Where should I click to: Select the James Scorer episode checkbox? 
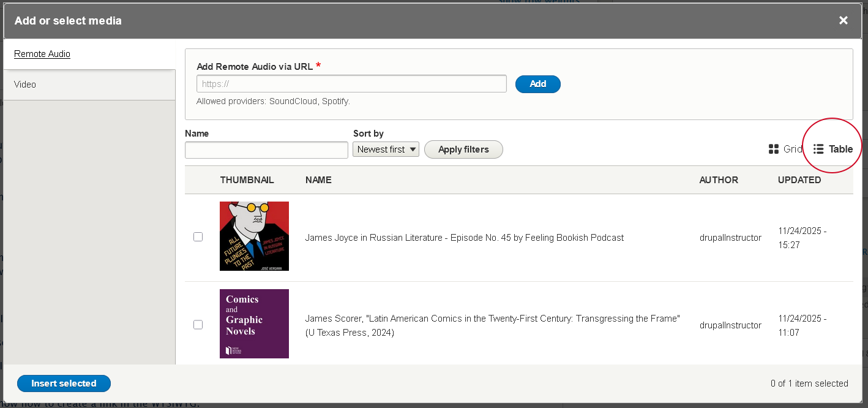point(198,324)
